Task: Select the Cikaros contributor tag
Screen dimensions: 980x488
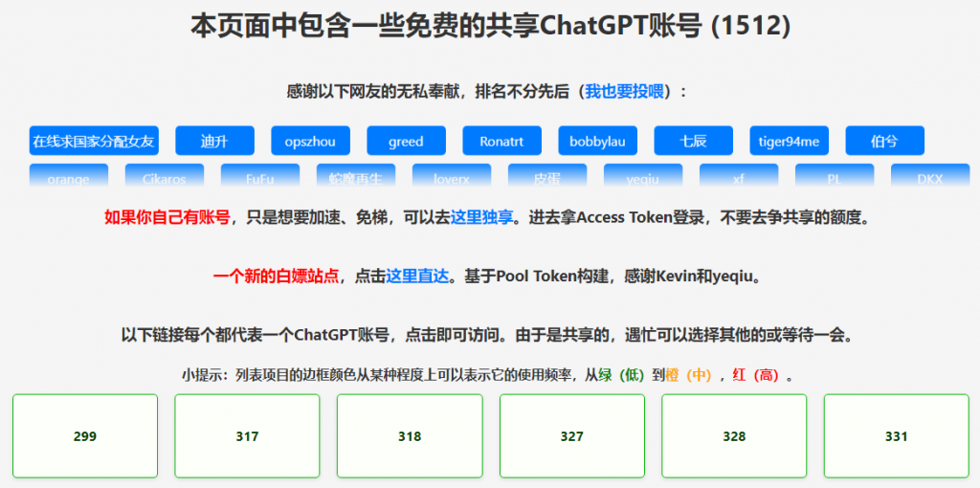Action: click(x=165, y=175)
